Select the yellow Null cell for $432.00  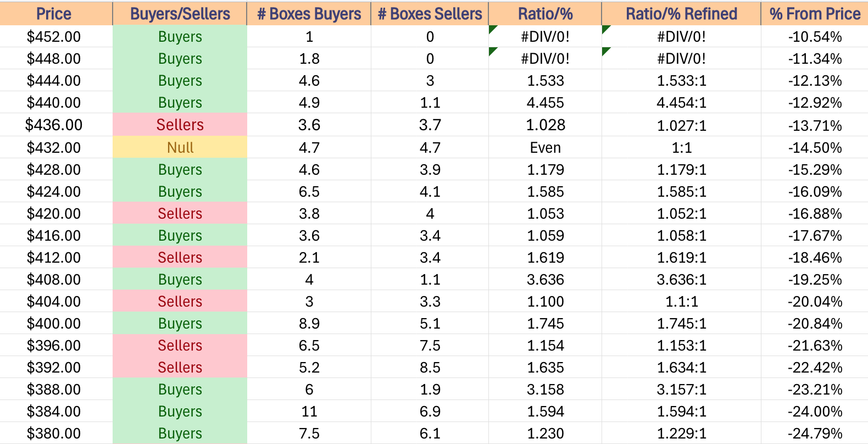(x=180, y=148)
